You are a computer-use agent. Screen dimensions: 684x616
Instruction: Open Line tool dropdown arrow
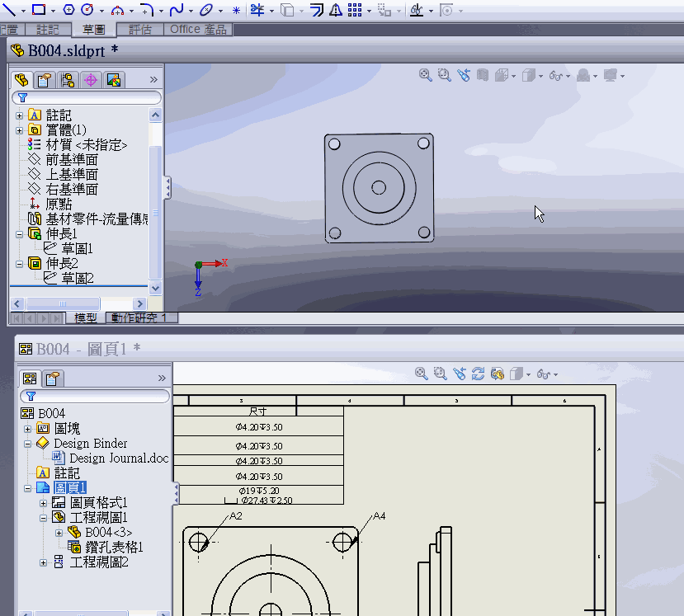click(23, 11)
